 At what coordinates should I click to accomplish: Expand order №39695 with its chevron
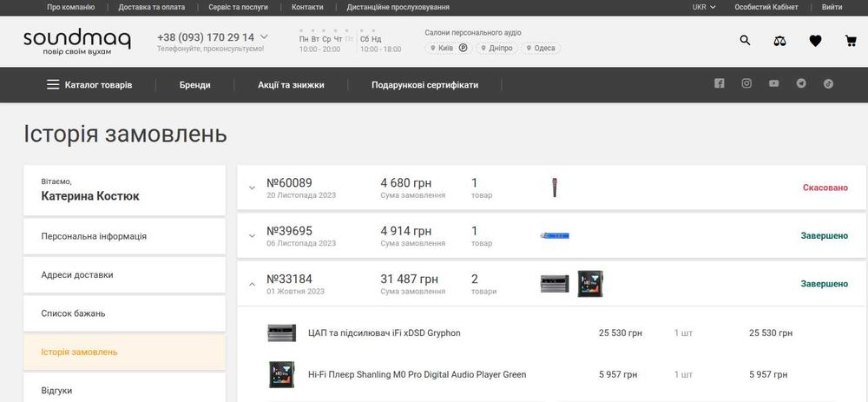point(252,236)
